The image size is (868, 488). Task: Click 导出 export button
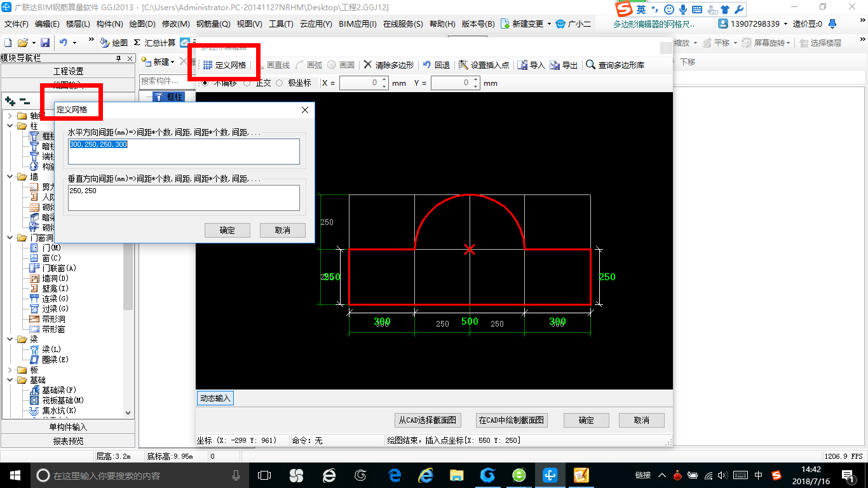(564, 65)
